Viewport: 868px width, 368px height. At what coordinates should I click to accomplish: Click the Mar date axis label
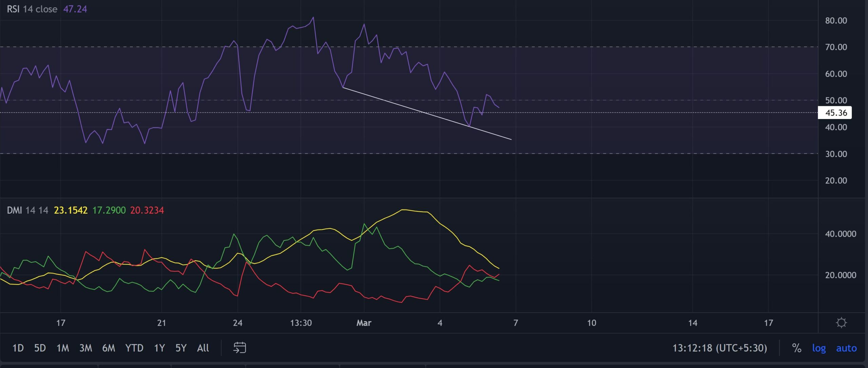click(x=363, y=323)
